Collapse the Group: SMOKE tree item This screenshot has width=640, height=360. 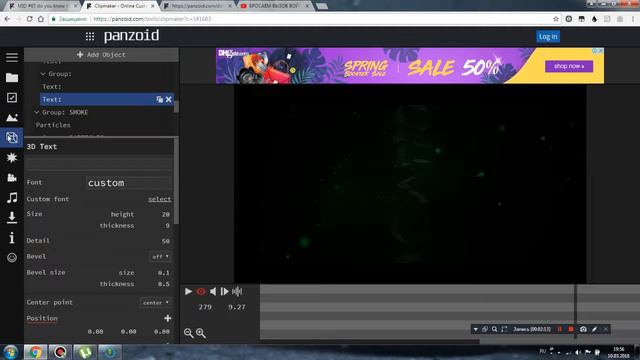click(x=36, y=112)
